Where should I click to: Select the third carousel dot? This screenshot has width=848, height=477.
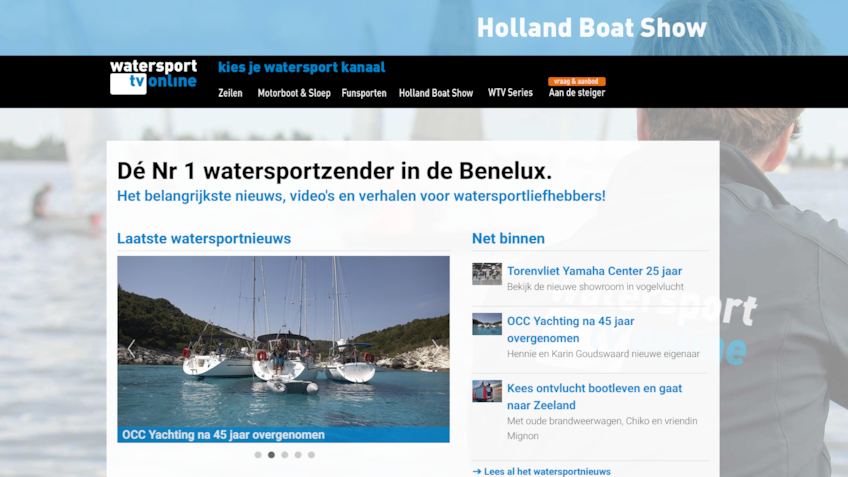pyautogui.click(x=284, y=455)
